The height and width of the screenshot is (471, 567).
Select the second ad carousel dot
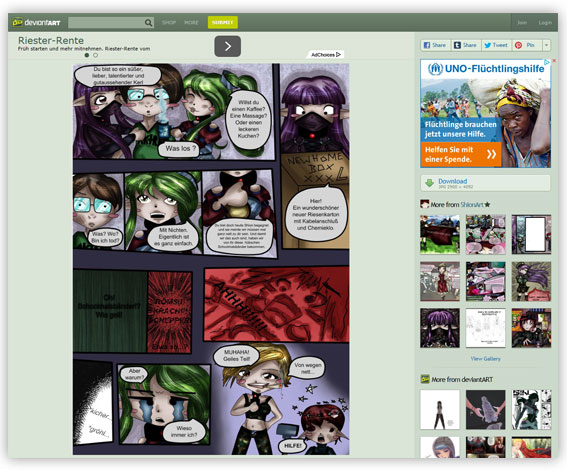[x=95, y=55]
